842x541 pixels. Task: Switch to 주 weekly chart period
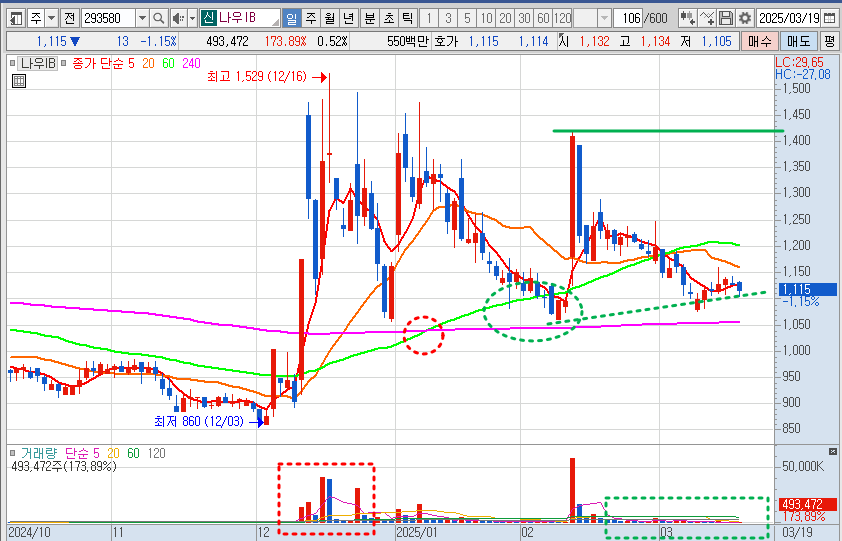tap(311, 18)
